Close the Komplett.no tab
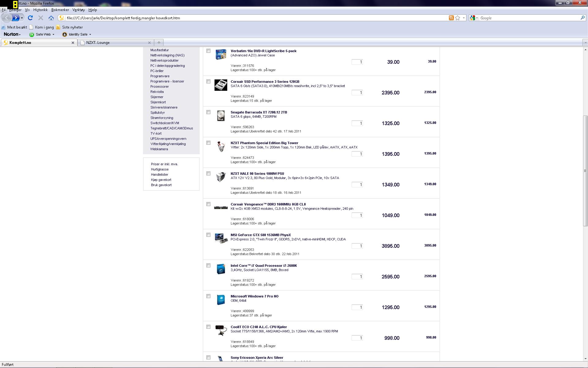Viewport: 588px width, 368px height. tap(73, 43)
